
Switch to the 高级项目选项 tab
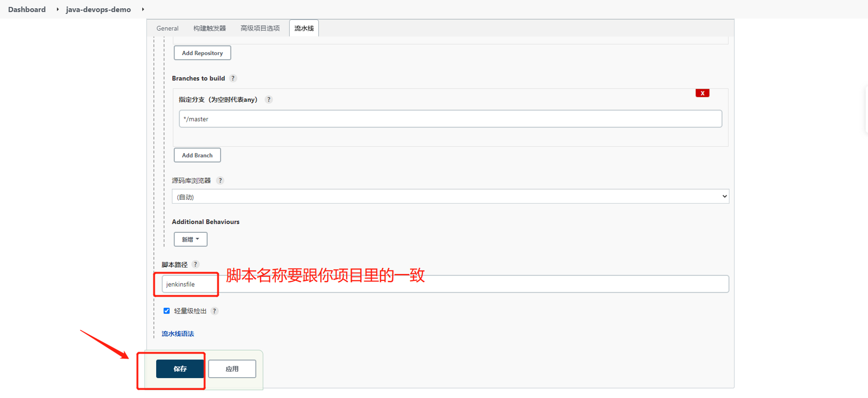coord(260,28)
